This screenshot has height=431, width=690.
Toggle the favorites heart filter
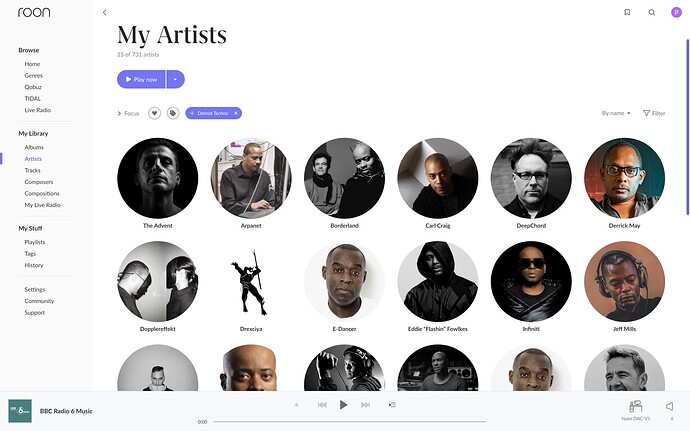point(154,113)
